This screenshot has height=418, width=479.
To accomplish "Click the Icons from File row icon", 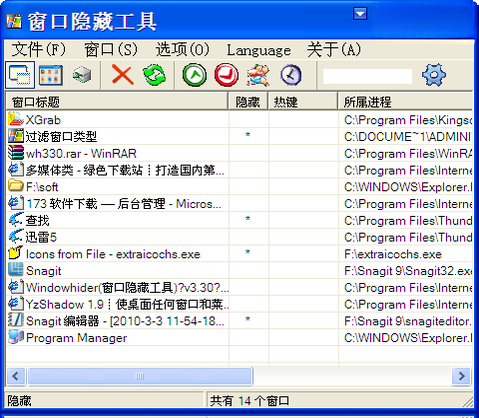I will pos(15,253).
